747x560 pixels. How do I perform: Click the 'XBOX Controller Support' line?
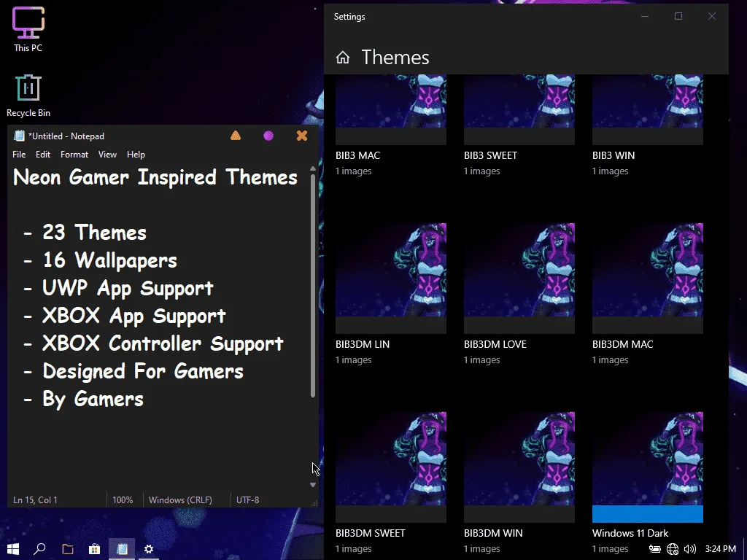pos(163,344)
